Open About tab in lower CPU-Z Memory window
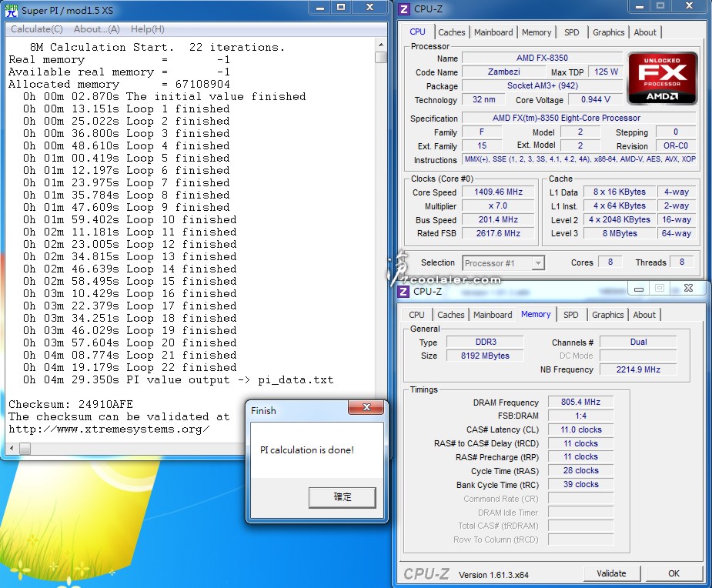This screenshot has width=712, height=588. [644, 315]
